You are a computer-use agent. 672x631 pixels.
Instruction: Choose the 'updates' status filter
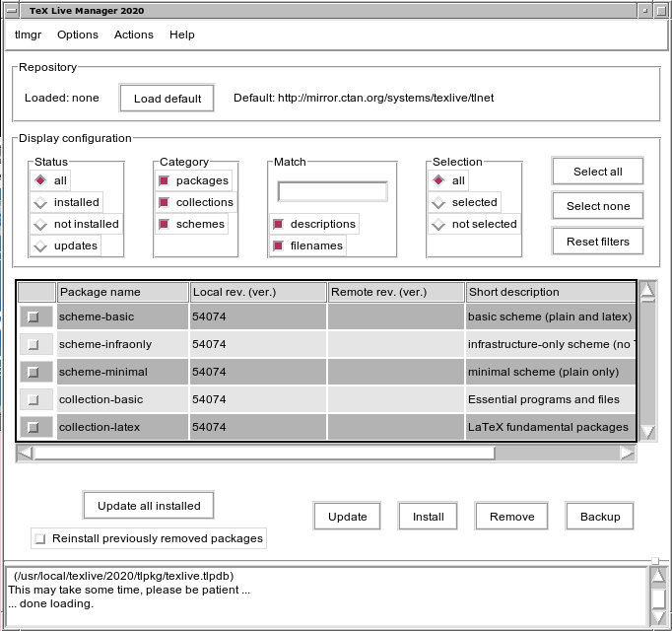click(40, 245)
